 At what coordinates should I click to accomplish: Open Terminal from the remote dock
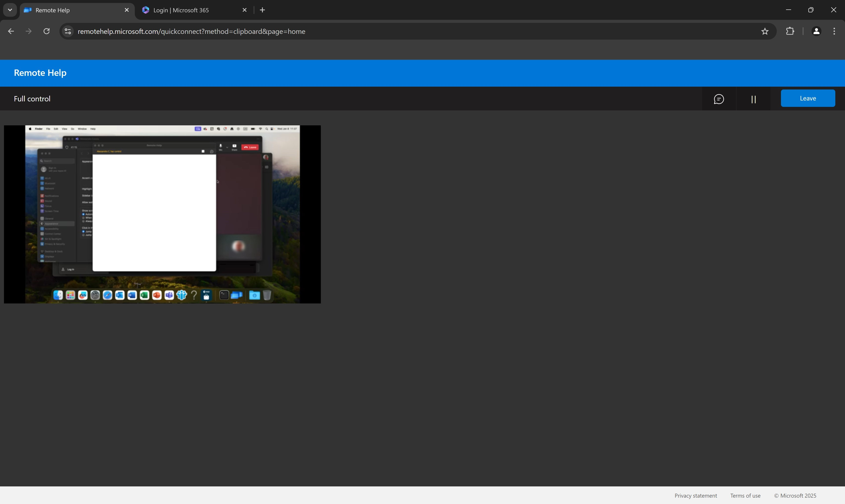pyautogui.click(x=224, y=295)
